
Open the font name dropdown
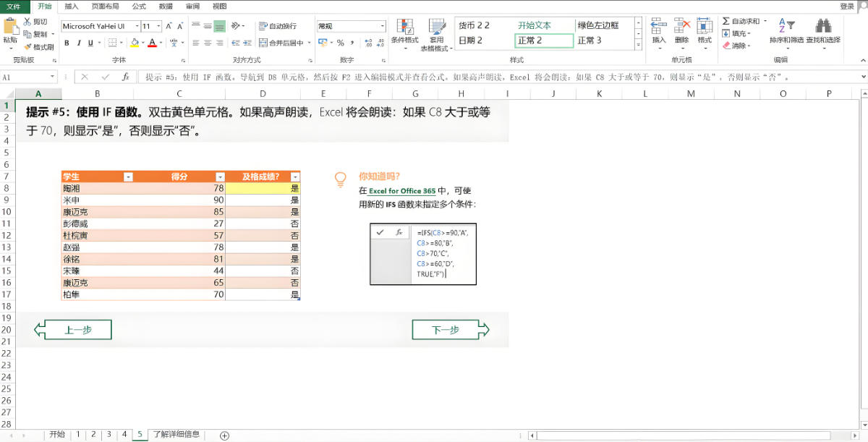137,26
